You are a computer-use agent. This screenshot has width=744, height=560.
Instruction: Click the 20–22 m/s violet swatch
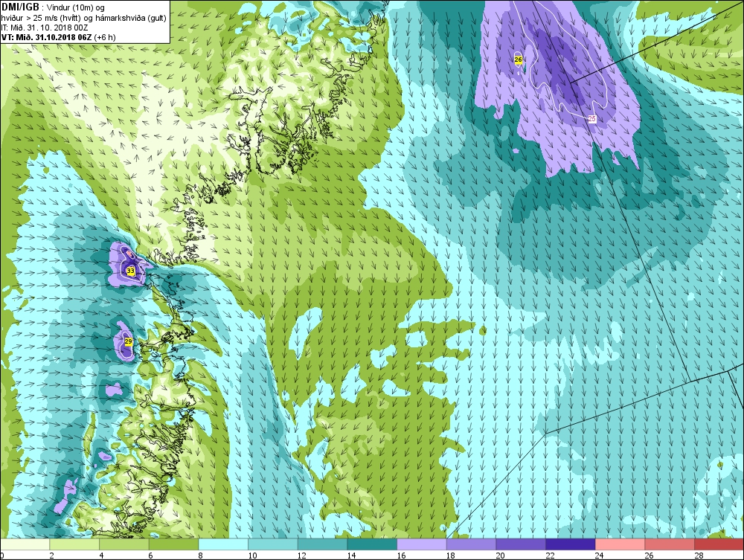pyautogui.click(x=521, y=544)
